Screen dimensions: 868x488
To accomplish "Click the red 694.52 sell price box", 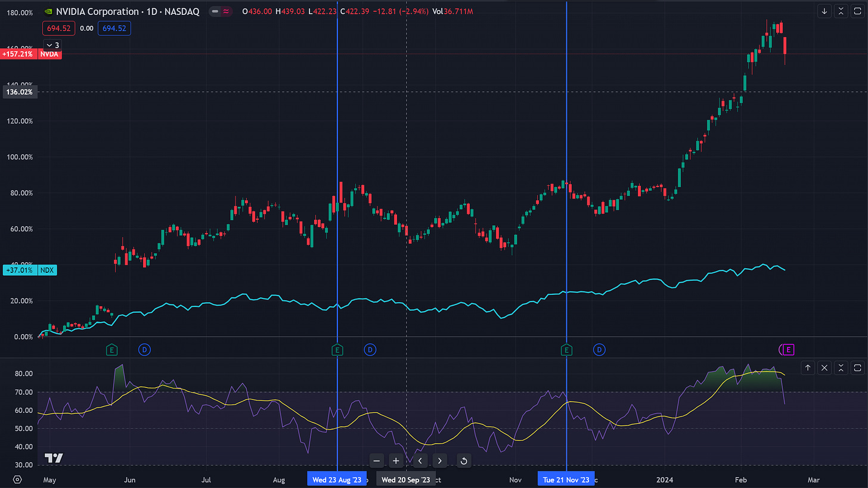I will click(58, 28).
